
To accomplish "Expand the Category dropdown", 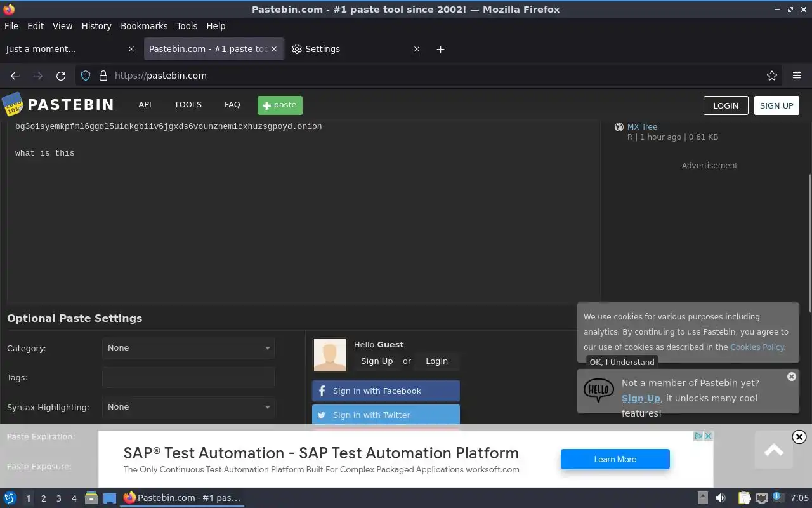I will (x=188, y=348).
